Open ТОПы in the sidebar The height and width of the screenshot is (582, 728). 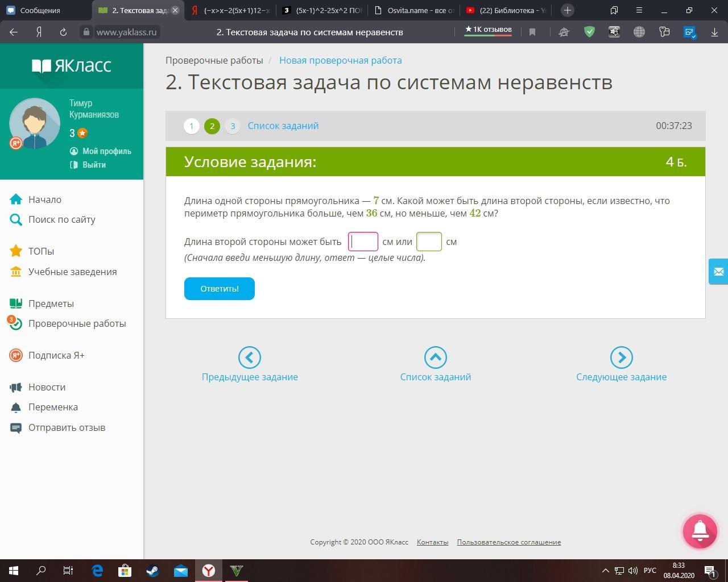[41, 251]
